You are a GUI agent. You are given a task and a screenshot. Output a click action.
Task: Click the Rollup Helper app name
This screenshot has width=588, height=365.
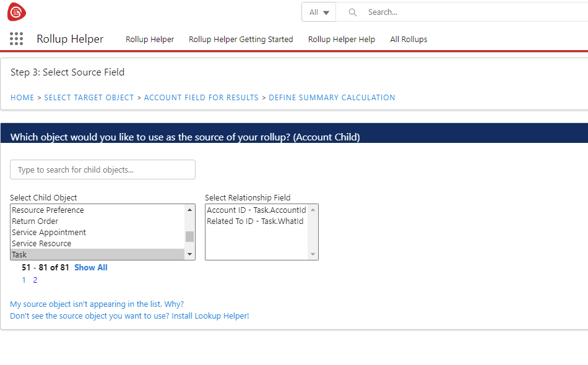coord(70,39)
